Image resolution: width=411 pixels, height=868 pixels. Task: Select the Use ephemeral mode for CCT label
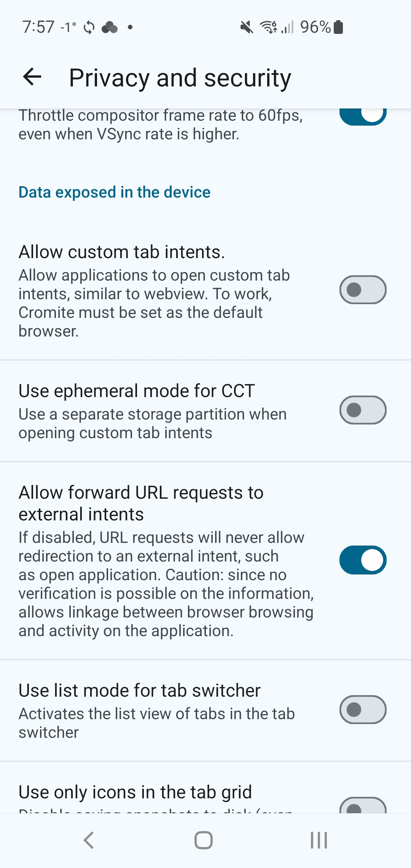click(137, 391)
